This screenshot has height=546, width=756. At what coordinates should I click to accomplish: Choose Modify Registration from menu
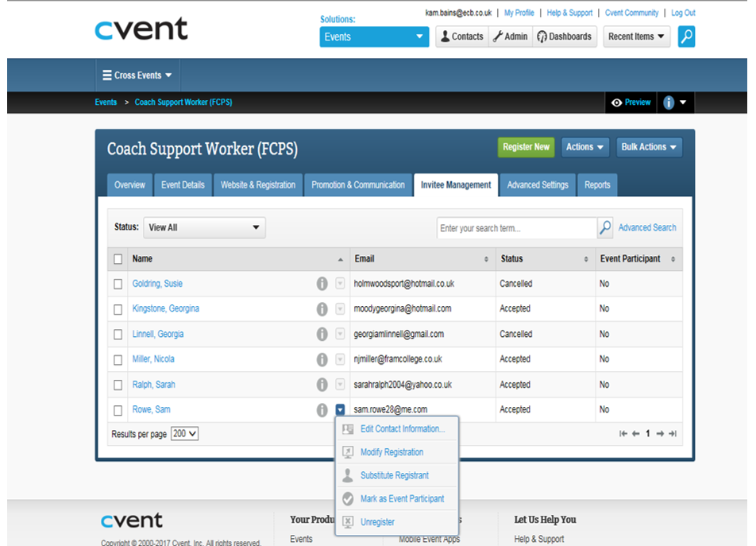[x=397, y=452]
